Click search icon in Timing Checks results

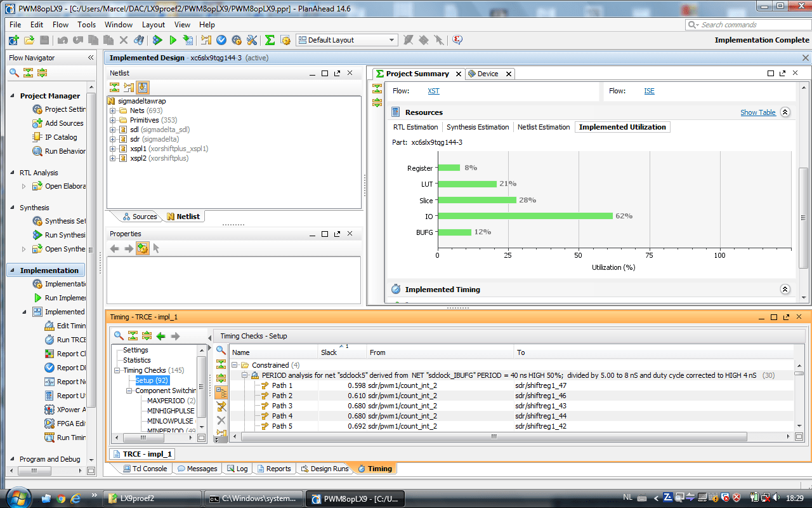(x=221, y=351)
